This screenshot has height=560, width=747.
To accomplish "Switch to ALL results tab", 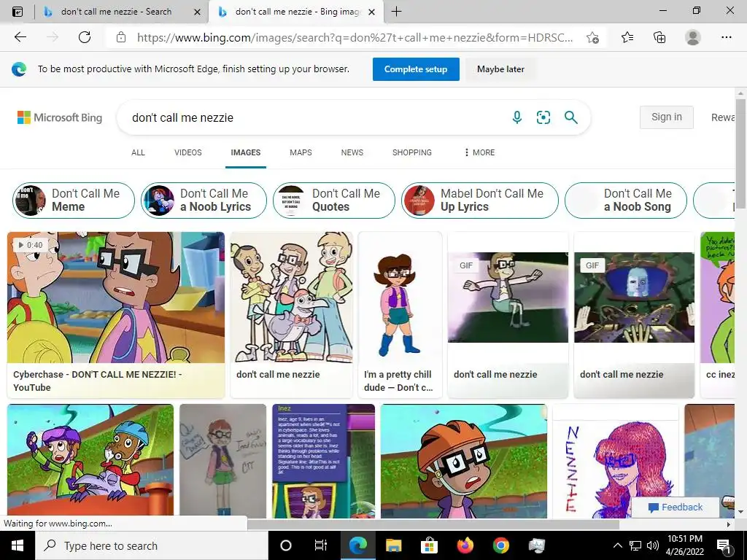I will click(138, 152).
